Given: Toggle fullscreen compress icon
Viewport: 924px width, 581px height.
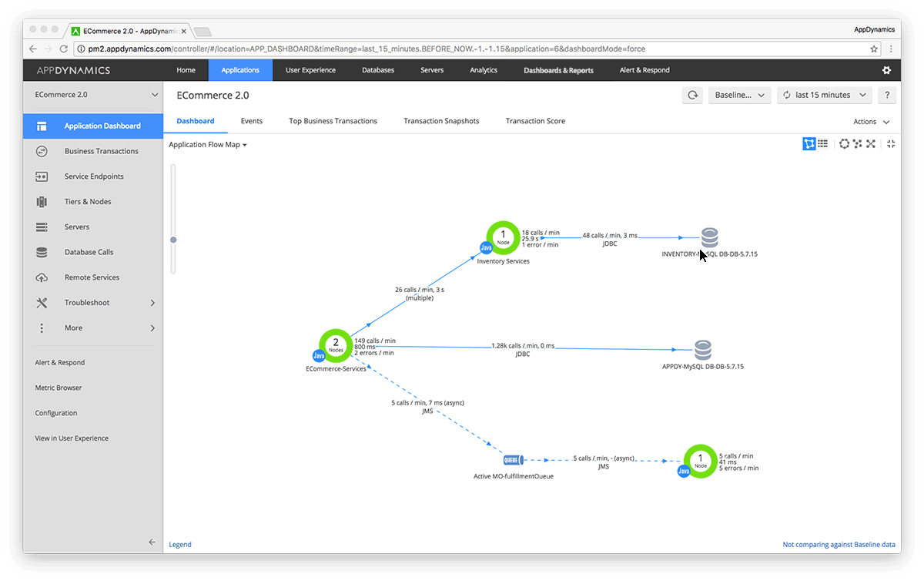Looking at the screenshot, I should 891,144.
